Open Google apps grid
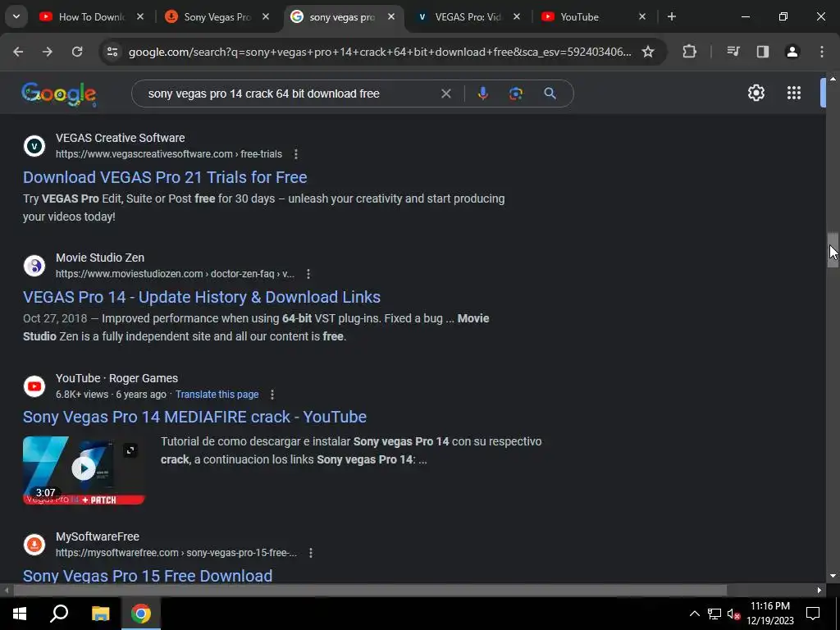The width and height of the screenshot is (840, 630). pos(794,94)
